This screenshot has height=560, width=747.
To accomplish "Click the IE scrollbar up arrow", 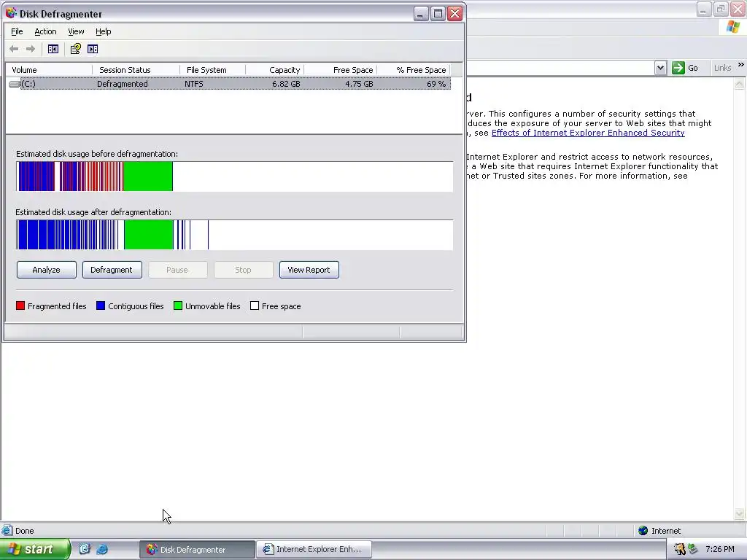I will click(x=740, y=85).
